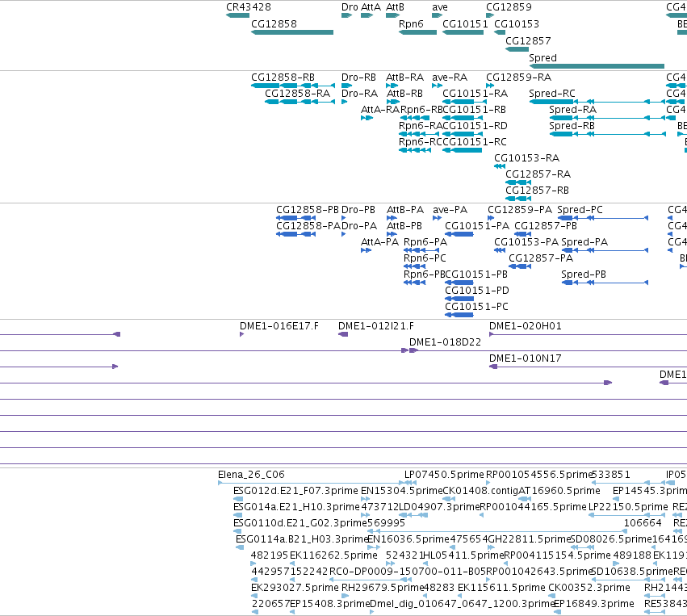Click the CG12858 gene bar
The height and width of the screenshot is (616, 687).
point(292,32)
